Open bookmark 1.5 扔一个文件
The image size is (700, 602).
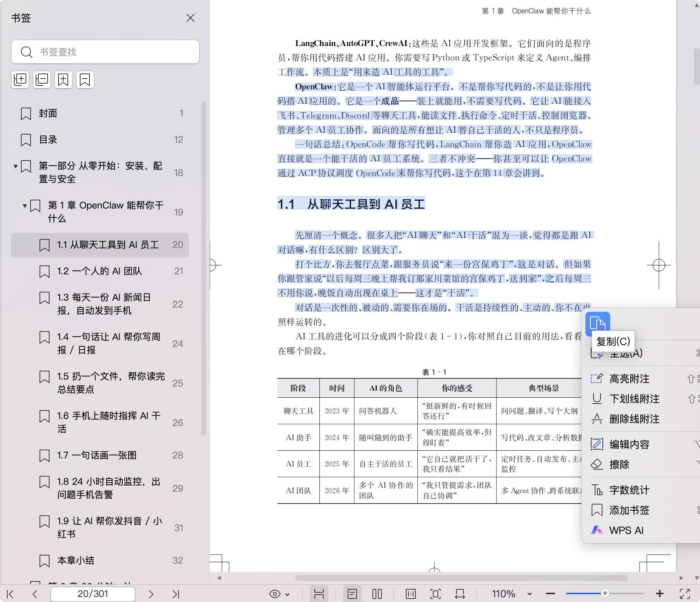pos(100,383)
